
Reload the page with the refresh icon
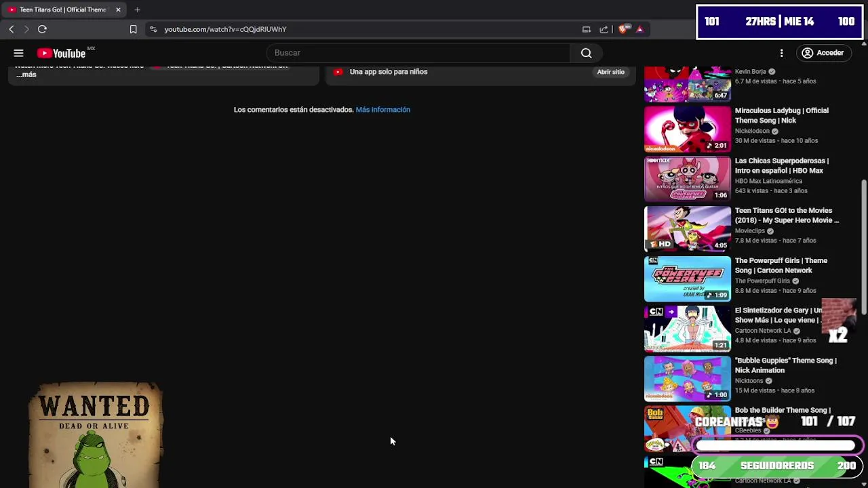click(42, 29)
